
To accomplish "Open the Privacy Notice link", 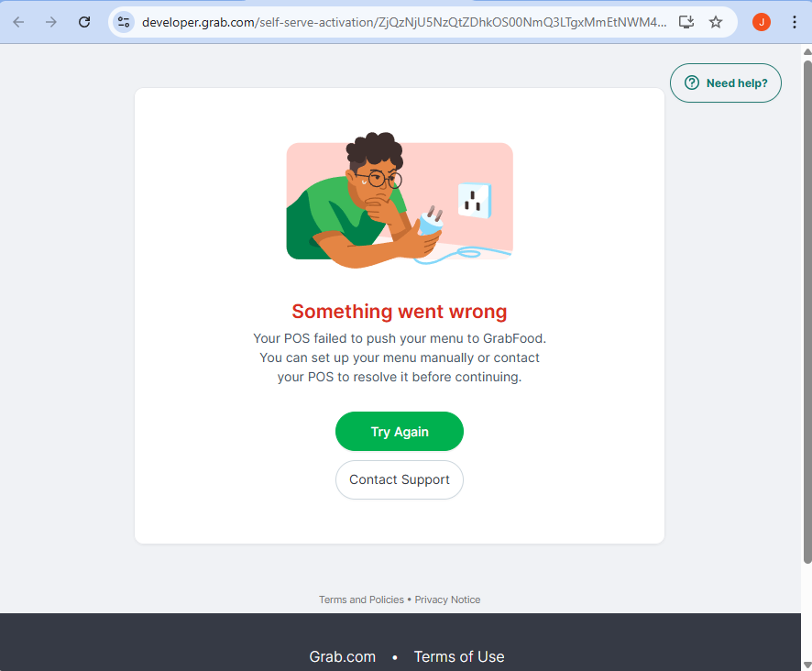I will [447, 599].
